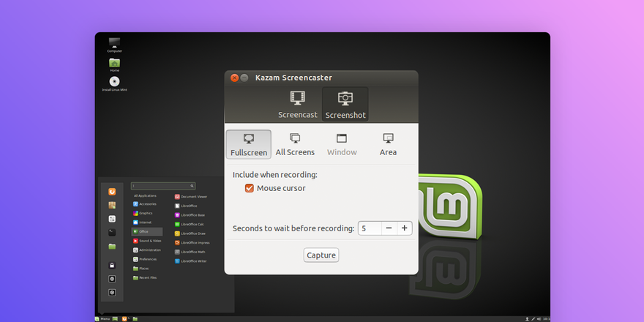Image resolution: width=644 pixels, height=322 pixels.
Task: Open Terminal from the taskbar launcher
Action: click(x=130, y=319)
